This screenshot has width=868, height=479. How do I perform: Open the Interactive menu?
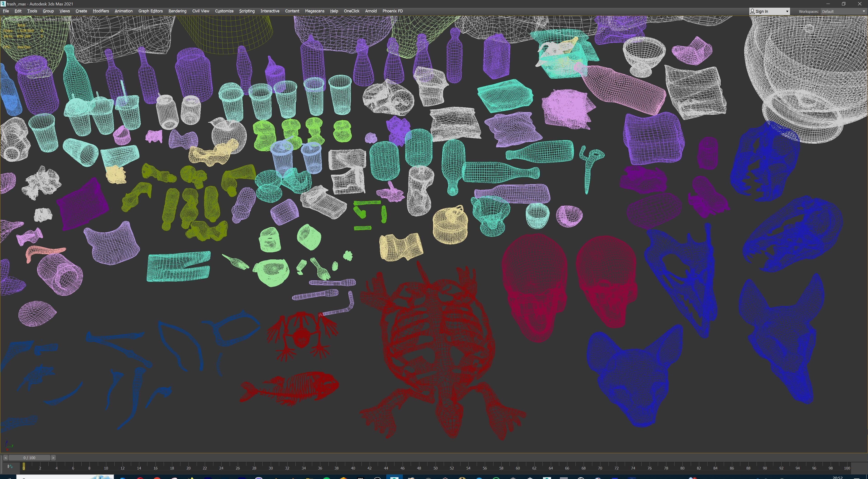270,11
